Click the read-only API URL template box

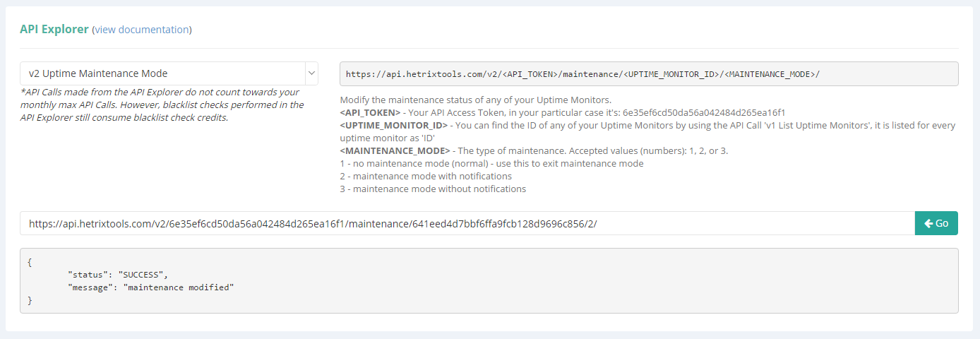tap(649, 73)
